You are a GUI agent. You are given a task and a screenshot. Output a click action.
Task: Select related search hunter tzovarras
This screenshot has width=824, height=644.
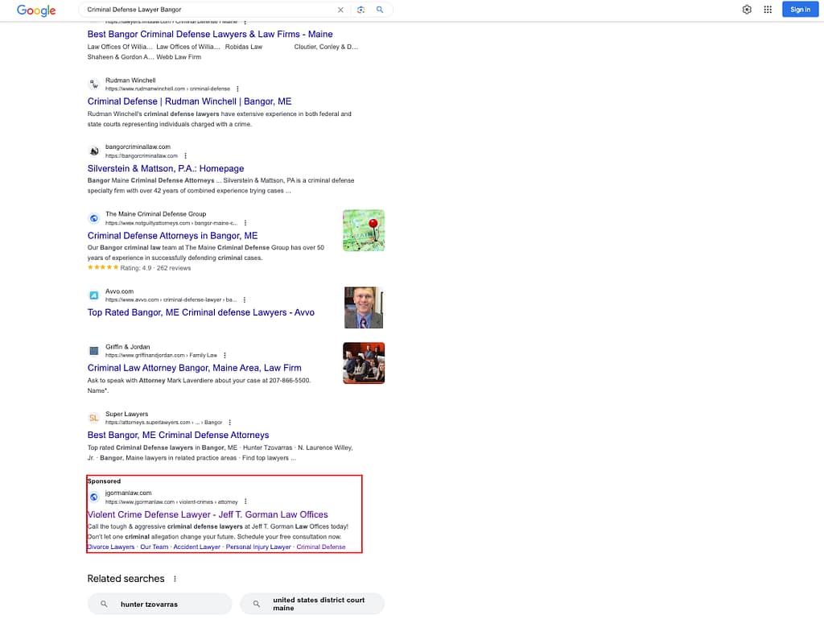click(159, 604)
